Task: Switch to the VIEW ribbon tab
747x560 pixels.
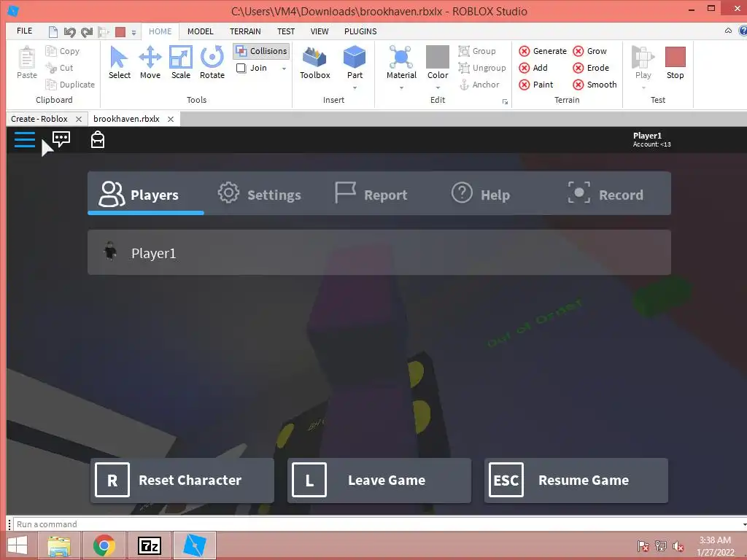Action: [x=320, y=31]
